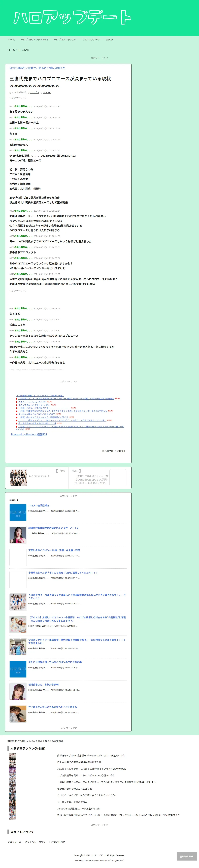Click the つばきヲタク article group thumbnail

18,602
